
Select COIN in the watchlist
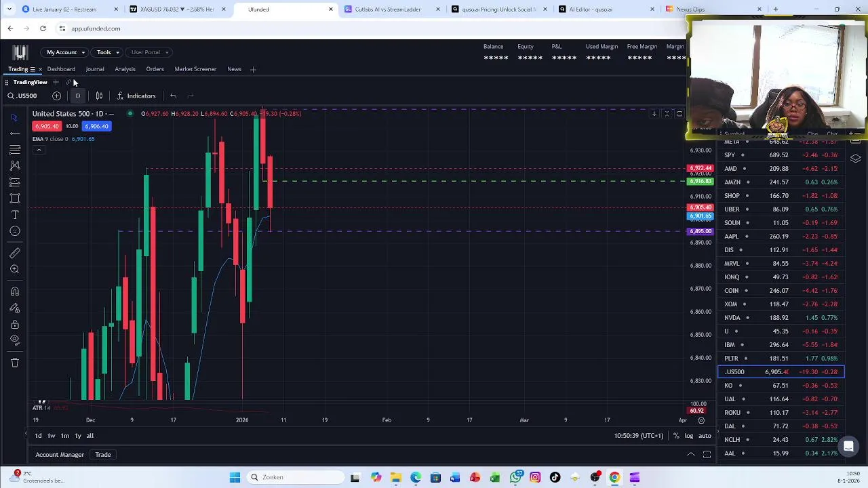[781, 291]
